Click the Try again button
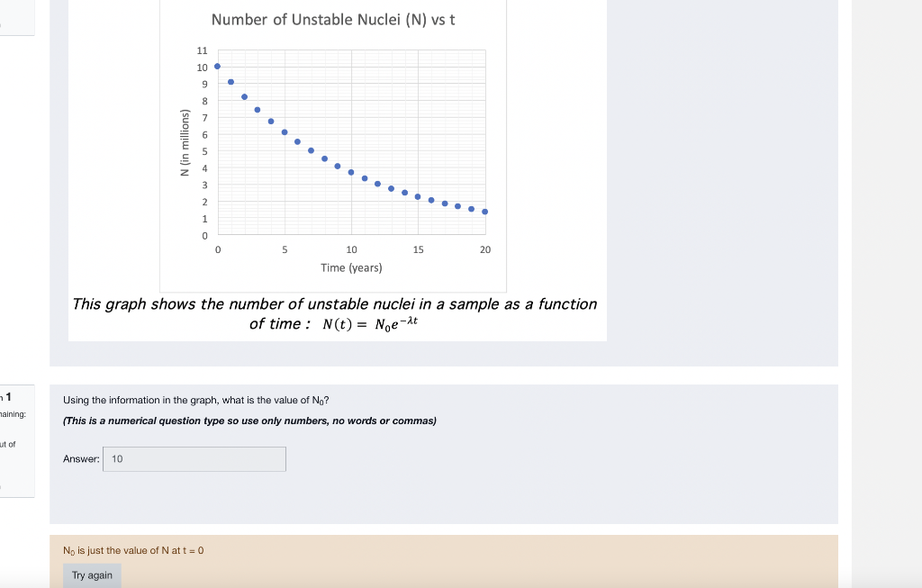 pyautogui.click(x=92, y=574)
